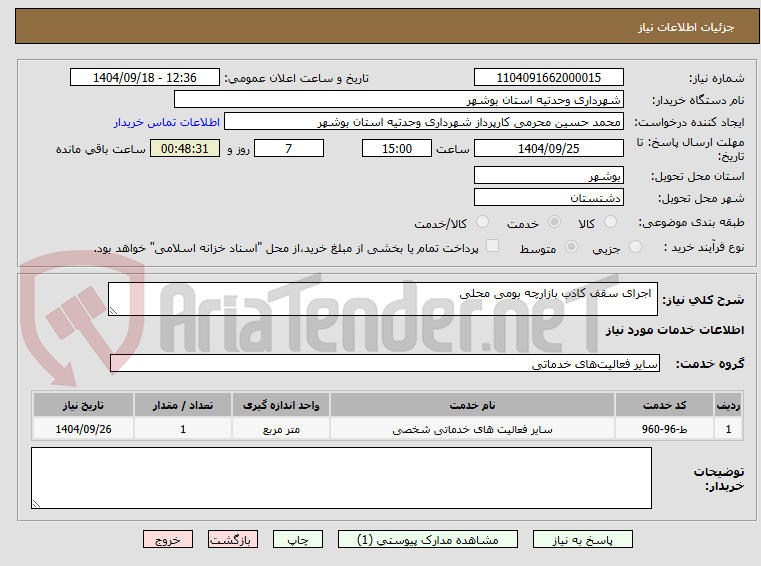The height and width of the screenshot is (566, 761).
Task: Click the بازگشت back button
Action: [232, 539]
